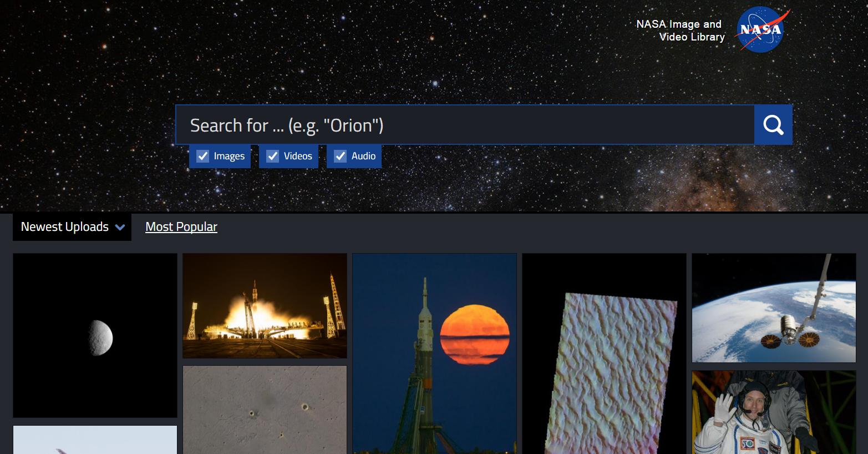Viewport: 868px width, 454px height.
Task: Open the waving astronaut in spacesuit photo
Action: pyautogui.click(x=774, y=412)
